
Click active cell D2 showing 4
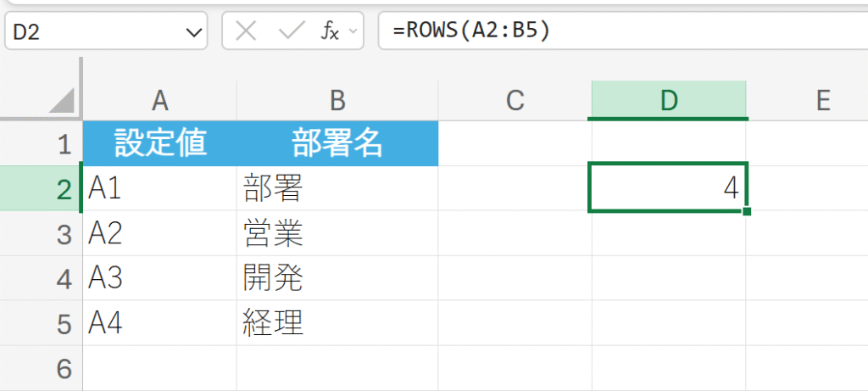[668, 188]
